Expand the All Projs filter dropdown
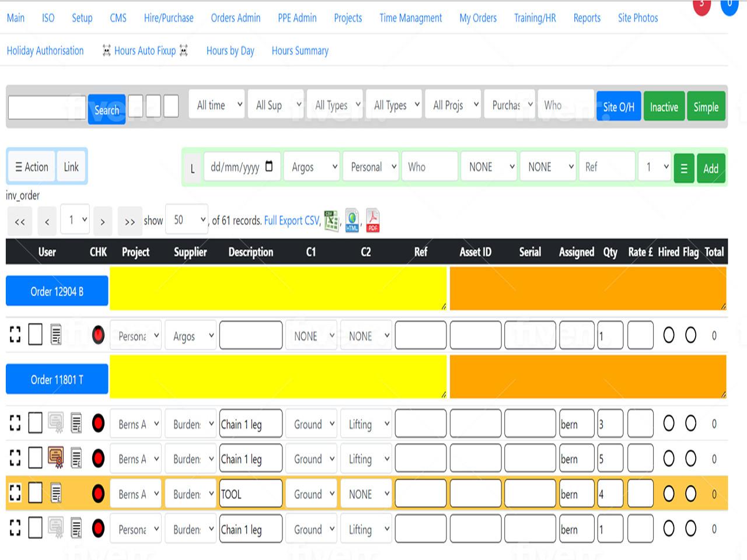747x560 pixels. point(453,105)
